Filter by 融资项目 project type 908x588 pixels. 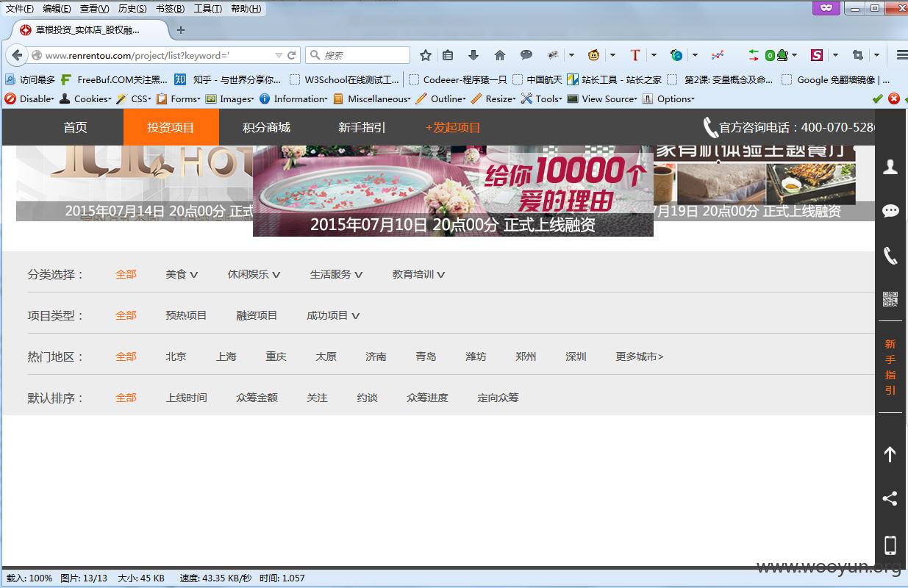[257, 315]
